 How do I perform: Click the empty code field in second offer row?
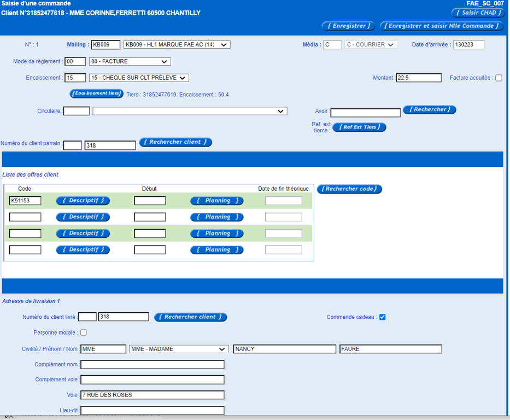point(25,217)
